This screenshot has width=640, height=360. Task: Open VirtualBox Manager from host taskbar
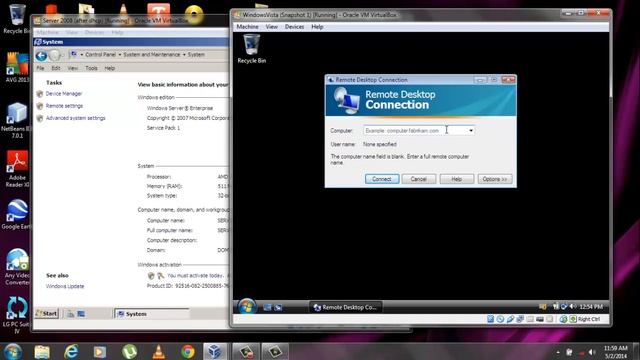pos(215,351)
